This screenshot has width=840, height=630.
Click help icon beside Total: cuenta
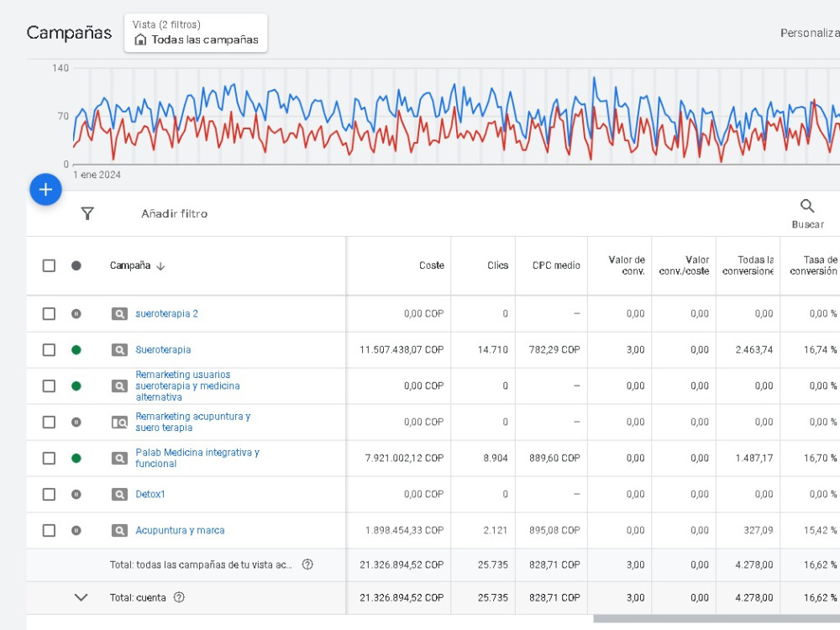179,597
